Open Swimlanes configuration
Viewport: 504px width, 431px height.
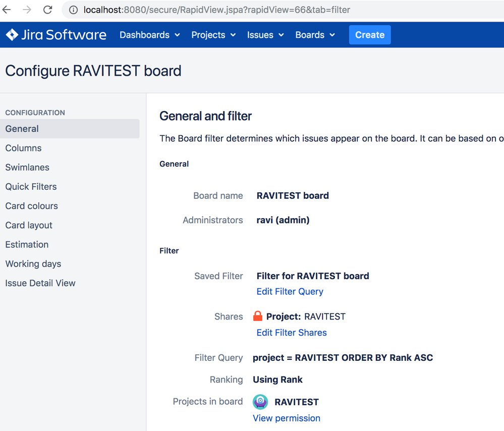[27, 167]
